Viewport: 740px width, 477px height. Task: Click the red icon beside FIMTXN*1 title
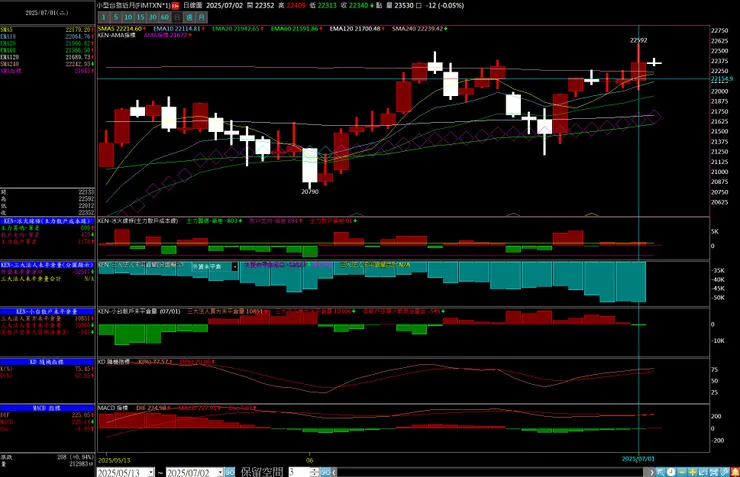[x=175, y=6]
